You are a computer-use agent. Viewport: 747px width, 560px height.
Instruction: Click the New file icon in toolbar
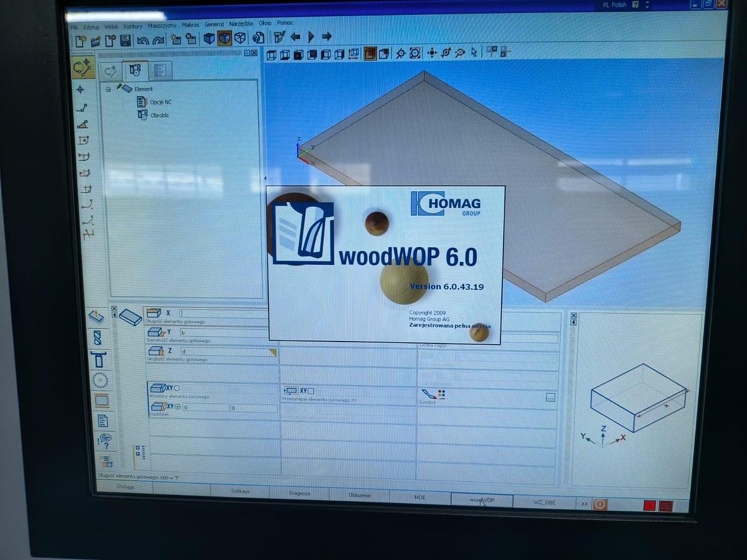pos(80,40)
